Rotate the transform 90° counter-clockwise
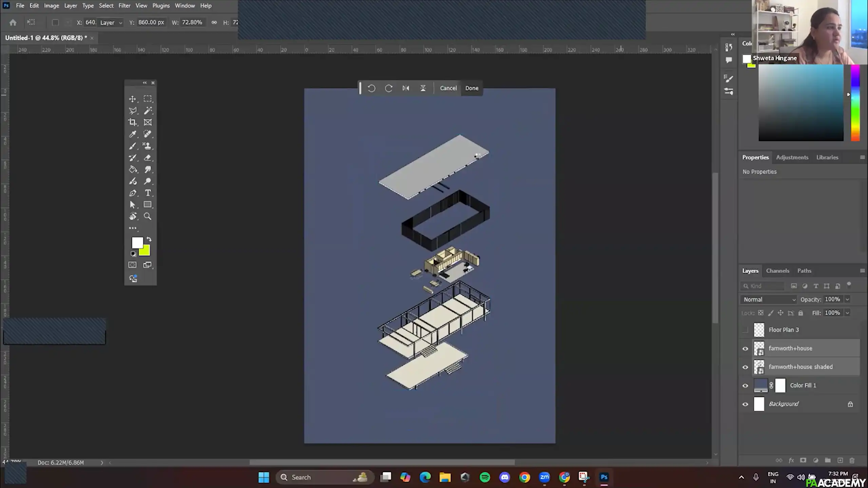 coord(371,88)
